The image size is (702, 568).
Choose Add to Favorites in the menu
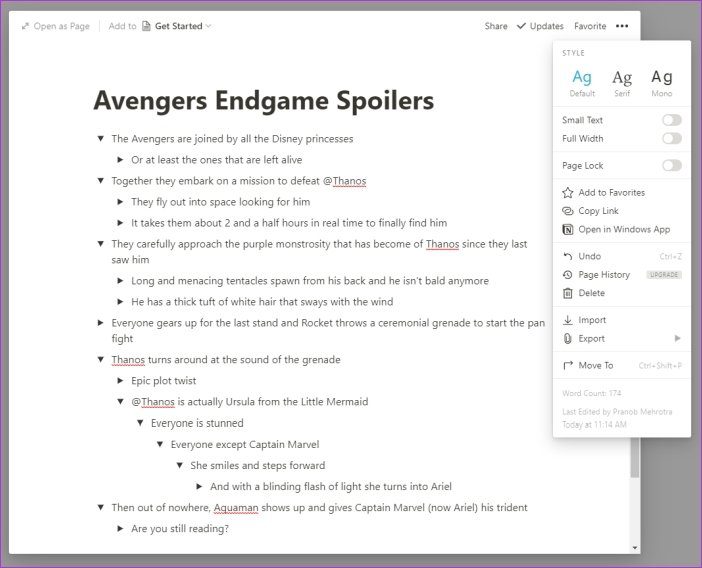pyautogui.click(x=622, y=192)
